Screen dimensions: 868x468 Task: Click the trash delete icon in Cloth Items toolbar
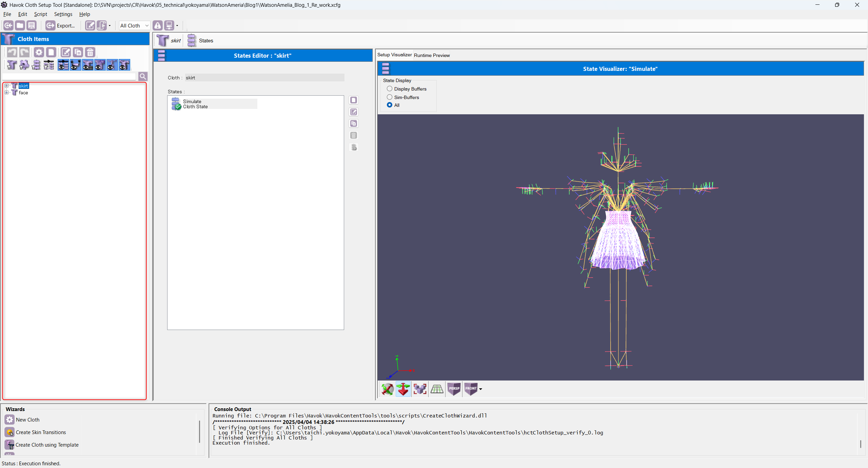(90, 52)
